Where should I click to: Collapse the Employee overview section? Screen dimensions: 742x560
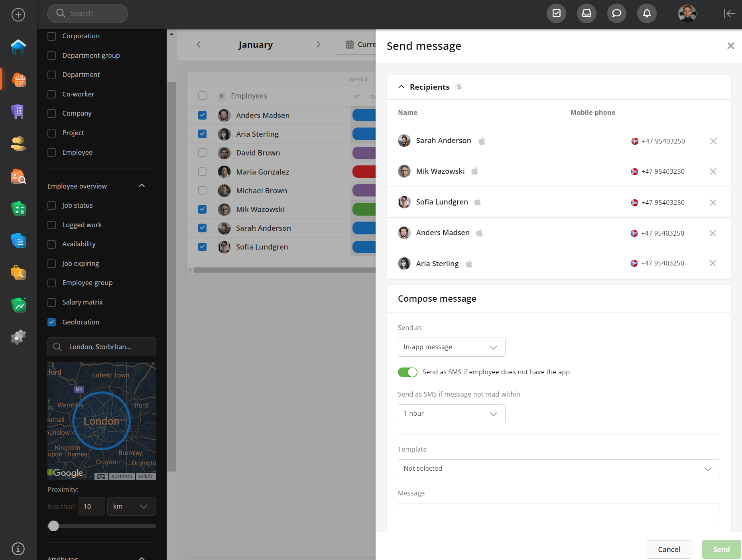coord(142,186)
